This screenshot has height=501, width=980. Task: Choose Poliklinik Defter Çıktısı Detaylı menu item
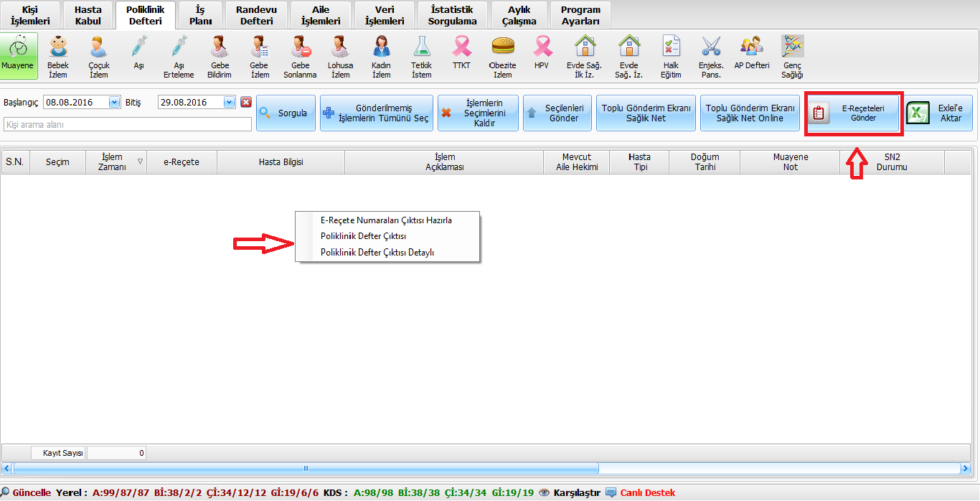point(377,252)
